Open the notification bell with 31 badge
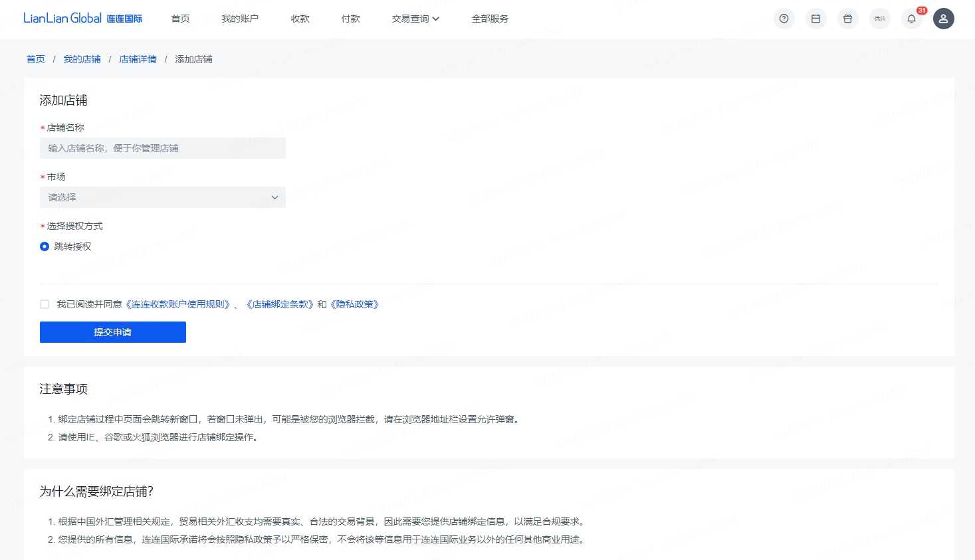This screenshot has height=560, width=975. coord(911,19)
